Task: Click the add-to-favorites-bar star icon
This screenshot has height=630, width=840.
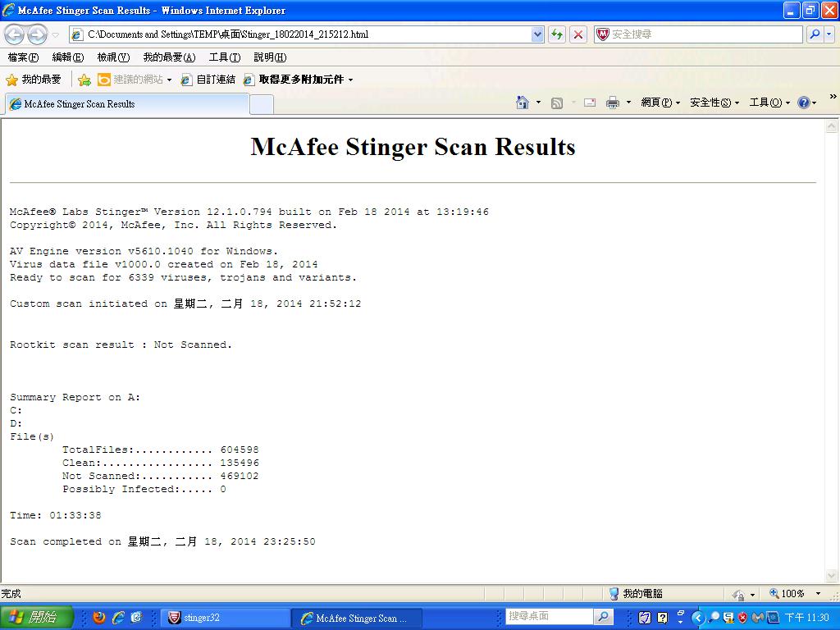Action: [x=84, y=80]
